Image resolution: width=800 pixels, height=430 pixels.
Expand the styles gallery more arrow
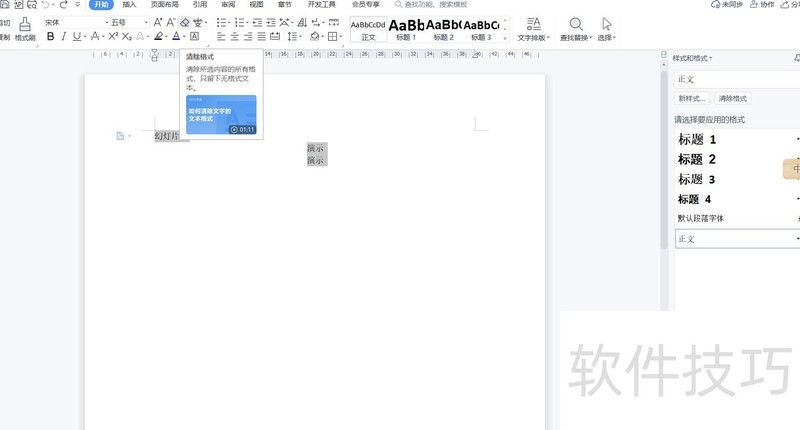click(505, 38)
